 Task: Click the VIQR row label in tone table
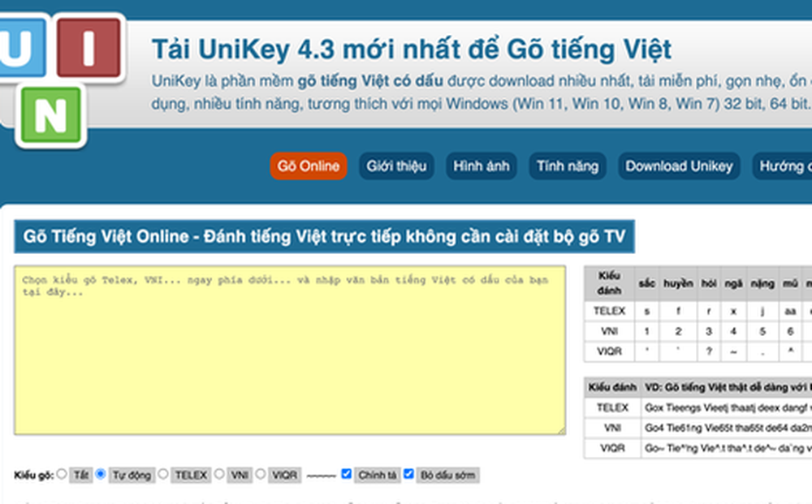point(610,351)
